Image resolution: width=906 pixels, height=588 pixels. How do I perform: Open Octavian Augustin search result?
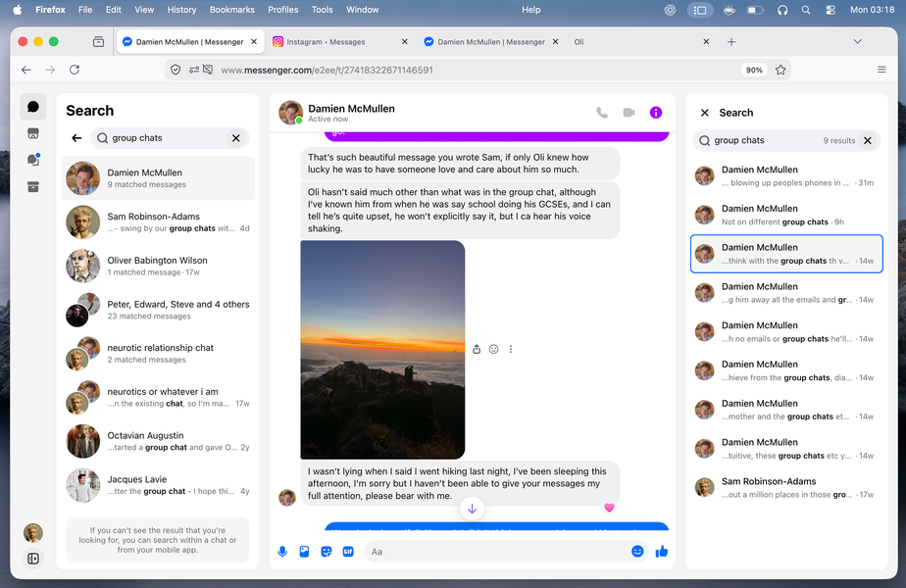[158, 441]
